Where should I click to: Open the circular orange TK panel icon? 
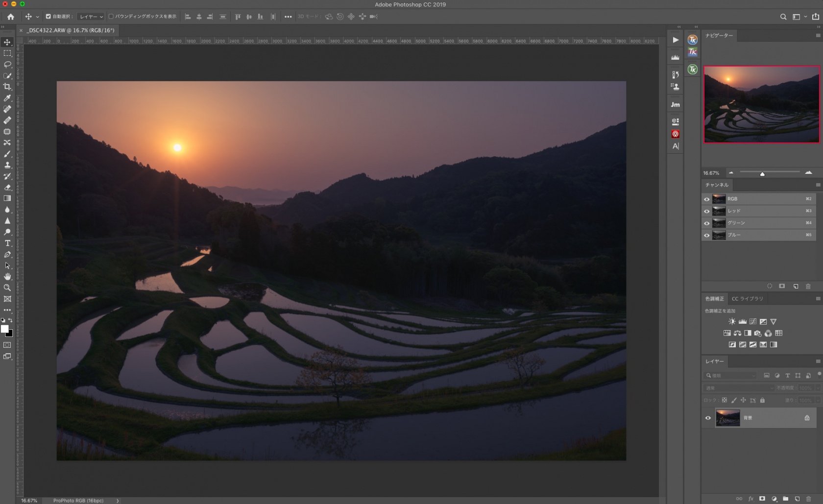coord(693,40)
